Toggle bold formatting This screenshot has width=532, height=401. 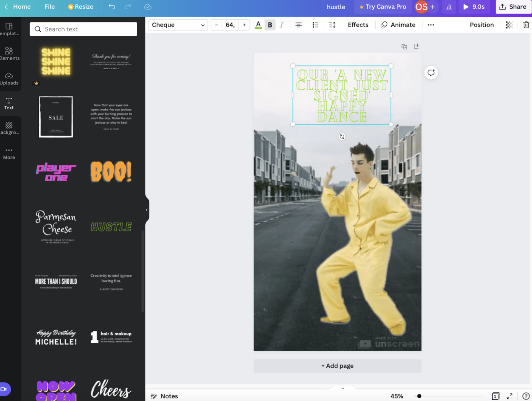point(270,25)
